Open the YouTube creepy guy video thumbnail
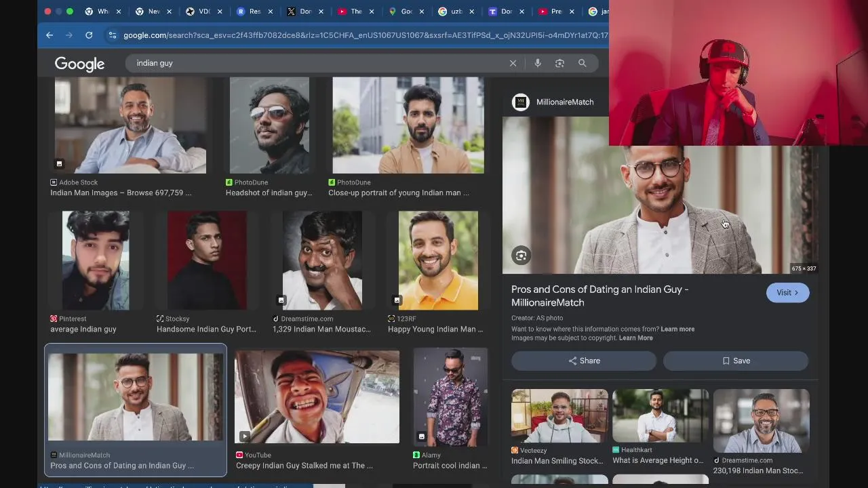The height and width of the screenshot is (488, 868). point(317,396)
